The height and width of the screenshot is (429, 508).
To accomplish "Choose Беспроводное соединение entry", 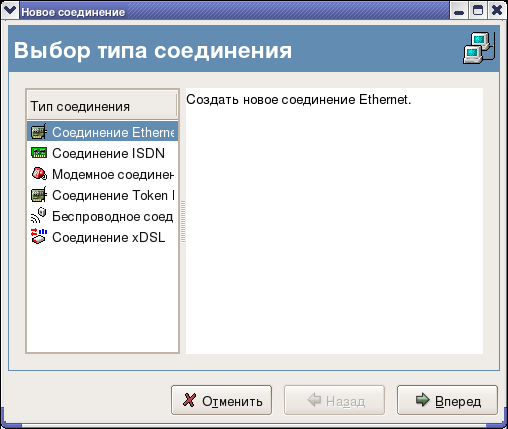I will pyautogui.click(x=102, y=216).
